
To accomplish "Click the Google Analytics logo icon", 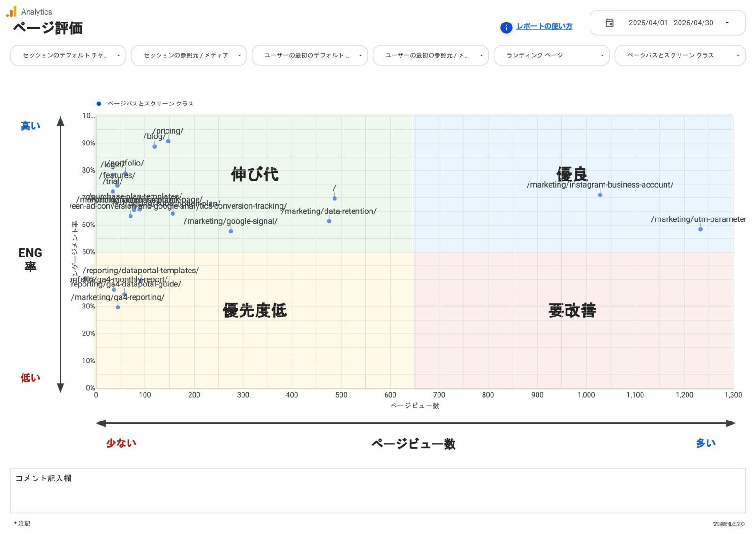I will 12,11.
